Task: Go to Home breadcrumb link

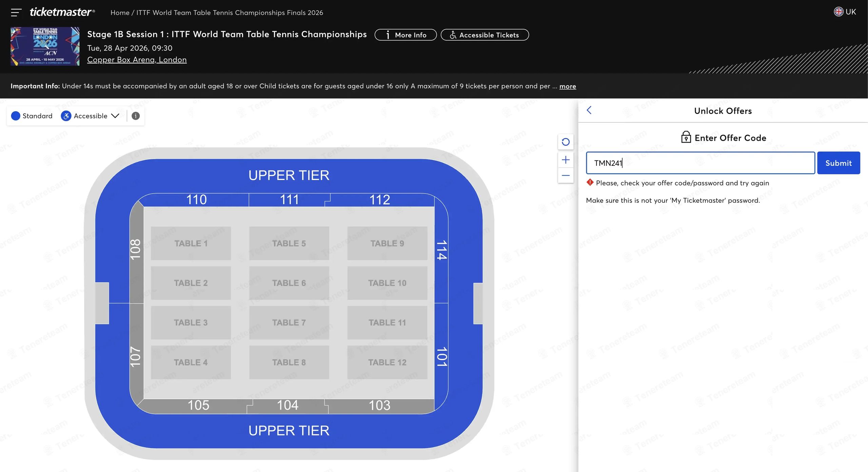Action: click(x=120, y=13)
